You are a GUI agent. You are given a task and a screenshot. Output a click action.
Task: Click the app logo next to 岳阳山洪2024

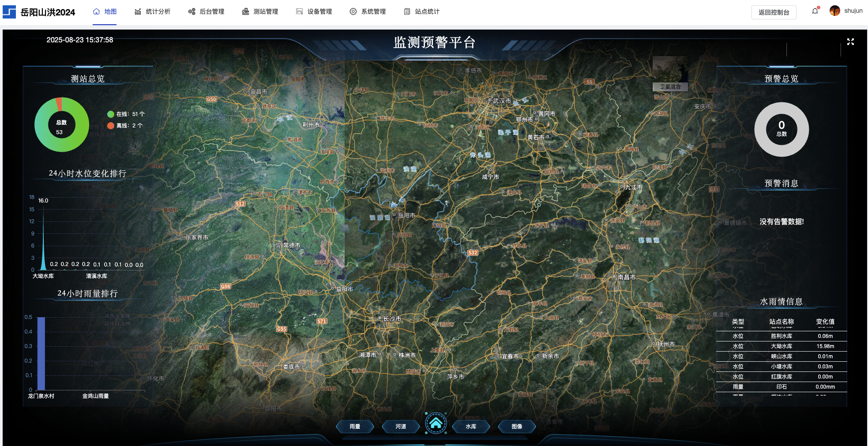click(9, 12)
